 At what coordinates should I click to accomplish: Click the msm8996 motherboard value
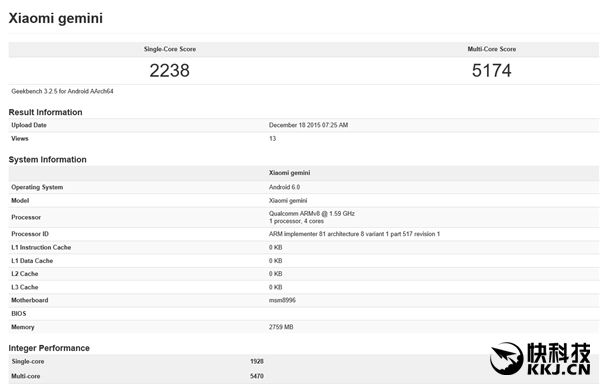pos(282,300)
